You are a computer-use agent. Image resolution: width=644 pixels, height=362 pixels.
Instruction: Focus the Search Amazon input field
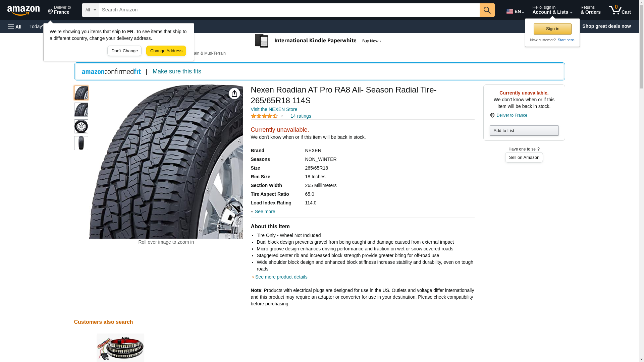pyautogui.click(x=289, y=10)
